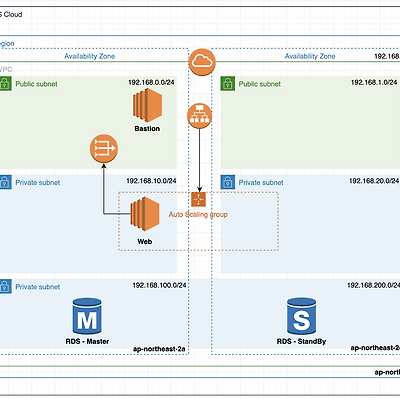
Task: Click Public subnet label beside 192.168.0.0/24
Action: 36,84
